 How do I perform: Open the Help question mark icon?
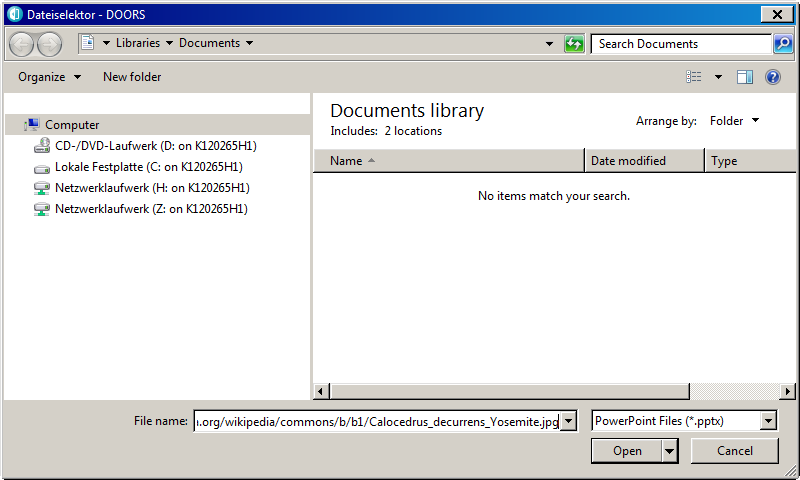772,77
